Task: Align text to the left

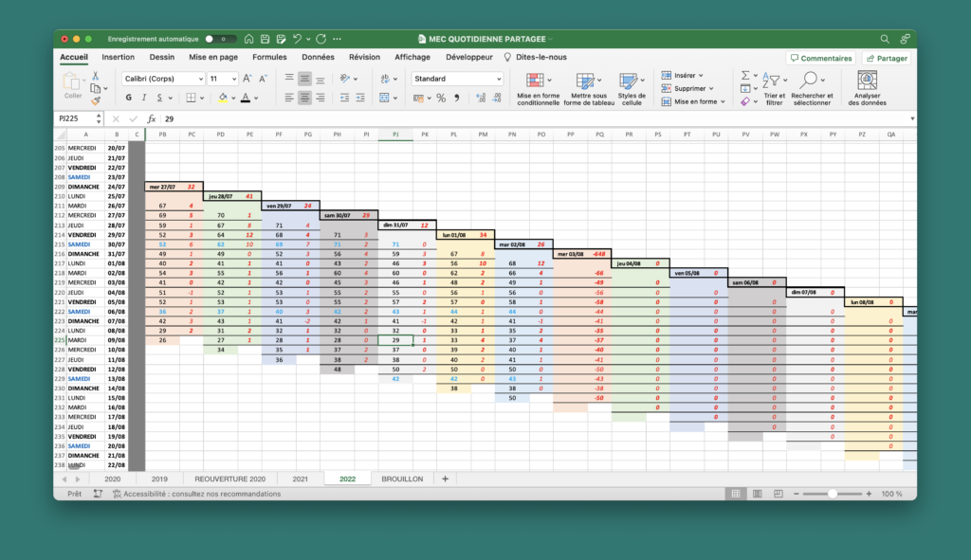Action: [289, 98]
